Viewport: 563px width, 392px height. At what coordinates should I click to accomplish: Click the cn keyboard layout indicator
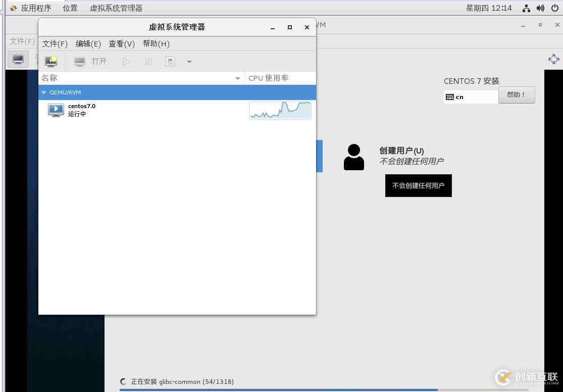click(471, 97)
